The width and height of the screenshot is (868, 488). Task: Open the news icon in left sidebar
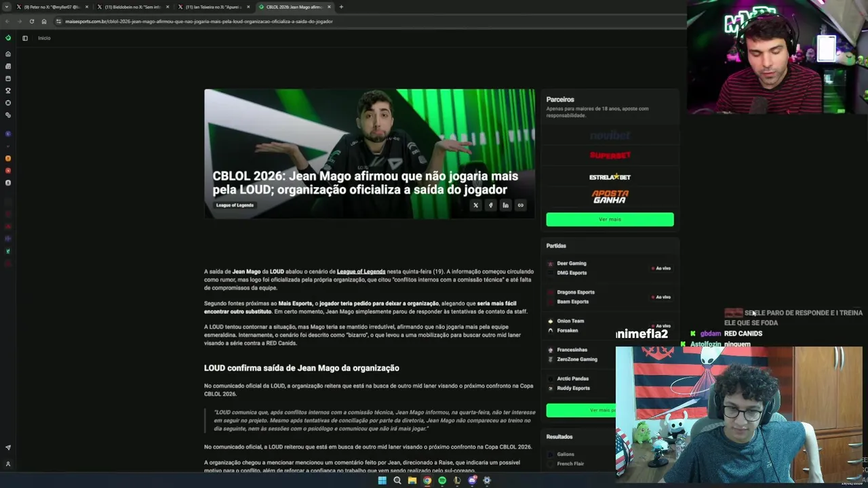(8, 66)
